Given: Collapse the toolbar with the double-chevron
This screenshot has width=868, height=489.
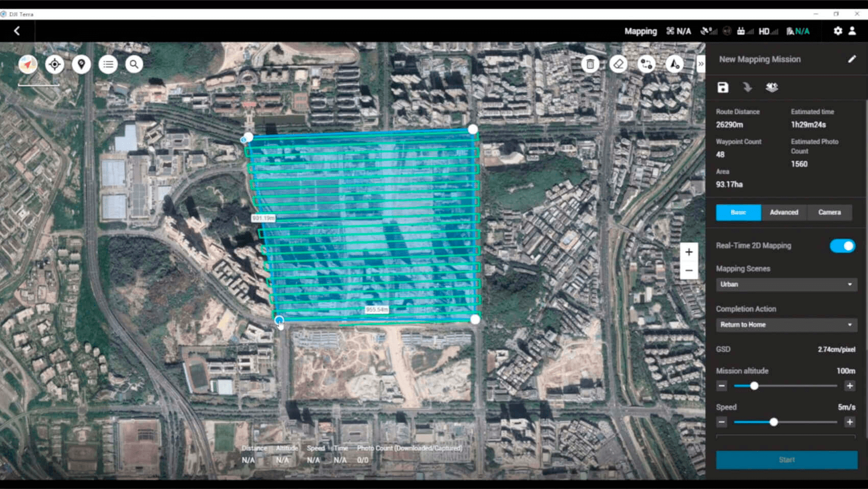Looking at the screenshot, I should pos(701,64).
